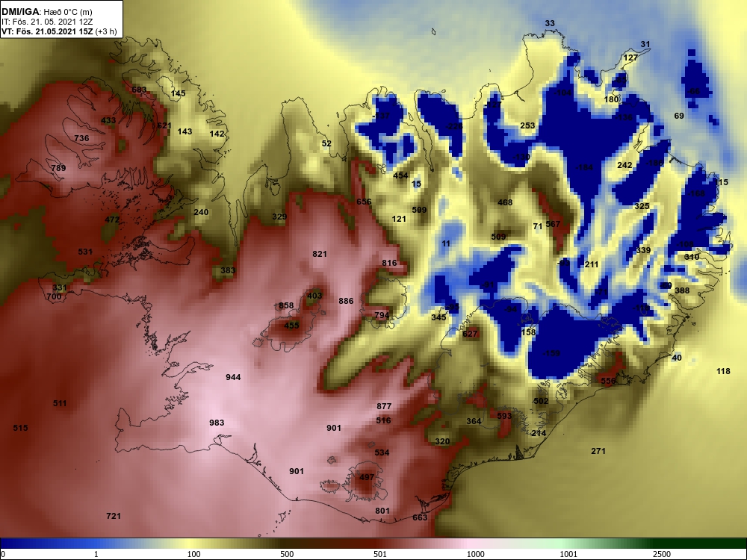The width and height of the screenshot is (747, 560).
Task: Select the 403 value on the dark patch
Action: point(314,296)
